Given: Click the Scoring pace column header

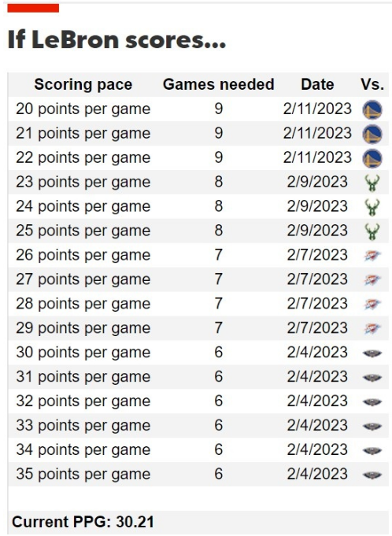Looking at the screenshot, I should tap(83, 84).
